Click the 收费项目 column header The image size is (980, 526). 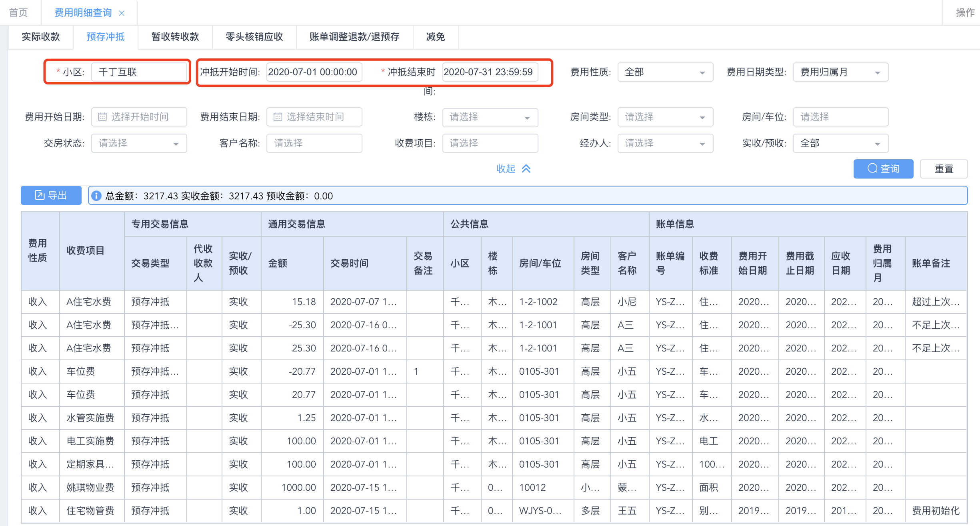[x=92, y=251]
